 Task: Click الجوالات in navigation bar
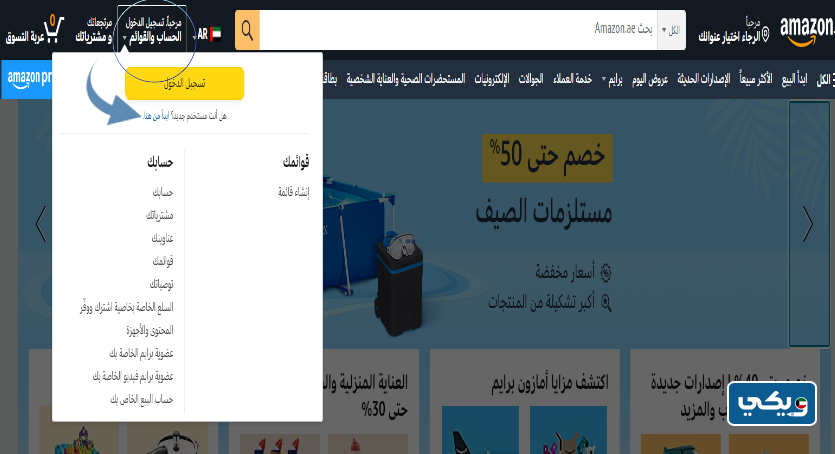(x=531, y=79)
